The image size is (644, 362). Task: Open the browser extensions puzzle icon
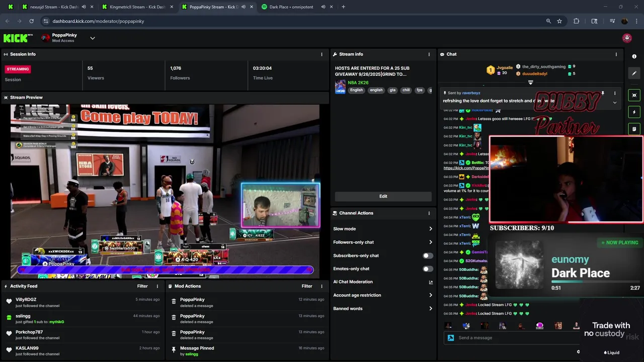tap(577, 21)
